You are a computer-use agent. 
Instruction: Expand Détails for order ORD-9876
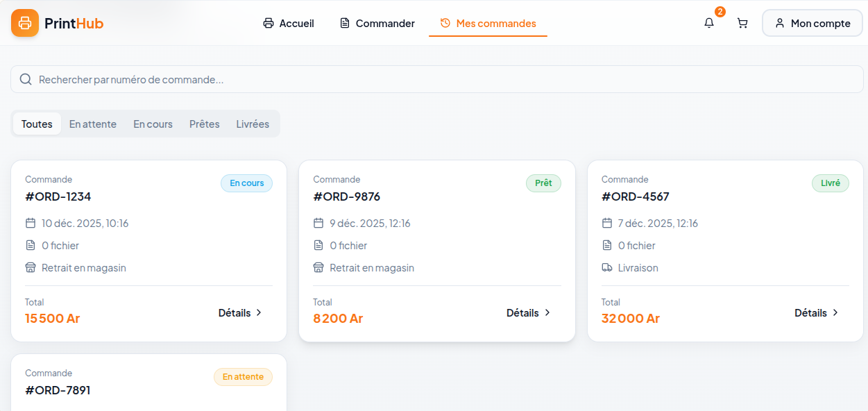528,312
